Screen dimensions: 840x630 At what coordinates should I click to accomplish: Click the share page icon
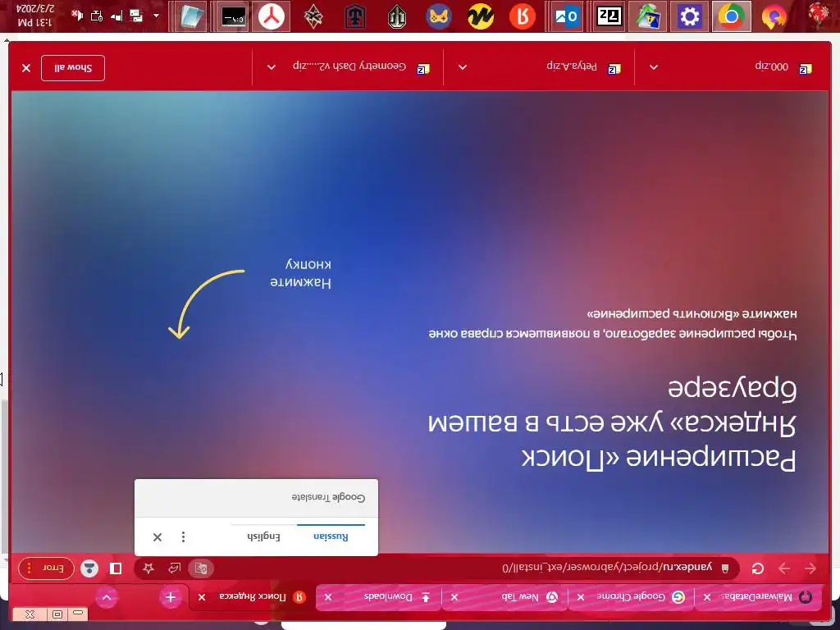[175, 568]
